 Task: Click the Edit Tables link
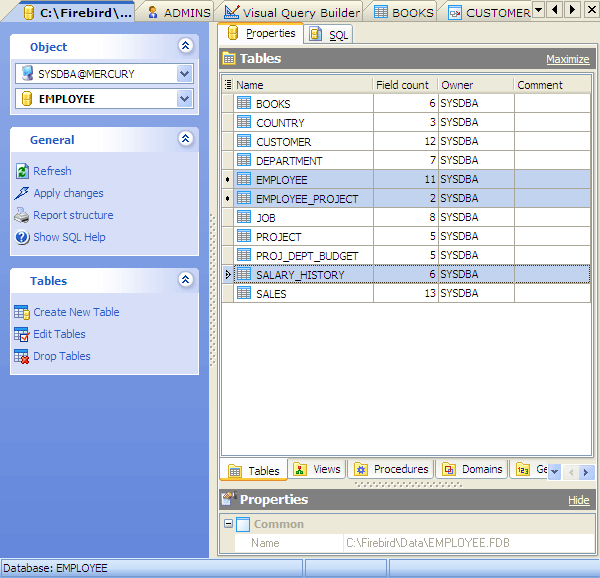59,334
